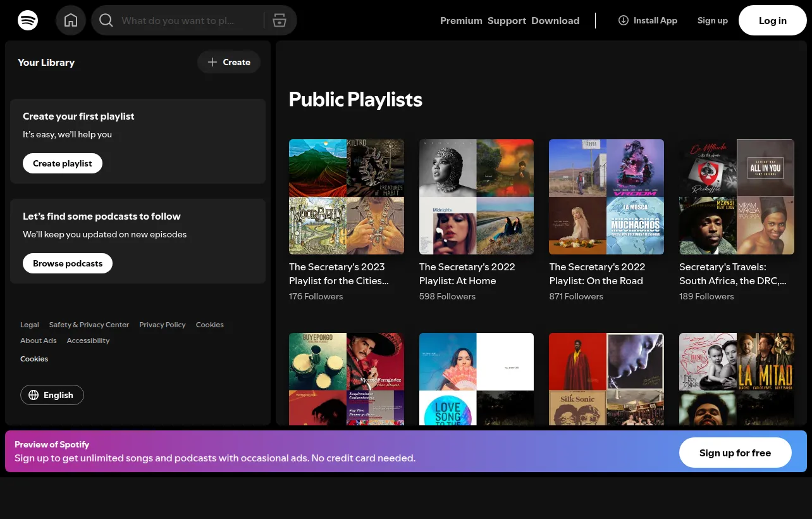This screenshot has height=519, width=812.
Task: Open playlist cover with La Mitad album
Action: pos(737,378)
